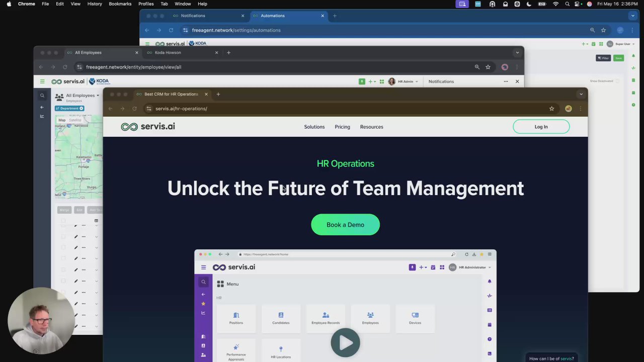This screenshot has height=362, width=644.
Task: Bookmark the servis.ai/hr-operations page with star
Action: [551, 109]
